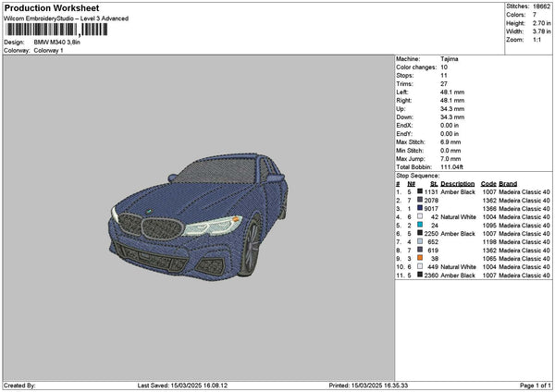This screenshot has height=392, width=555.
Task: Click the teal color swatch in stop 5
Action: click(421, 225)
